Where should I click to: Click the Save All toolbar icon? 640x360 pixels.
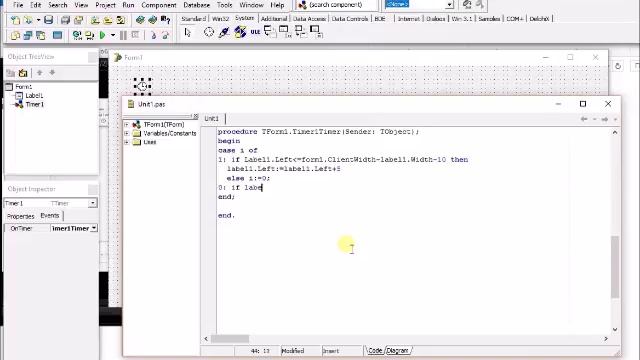65,20
